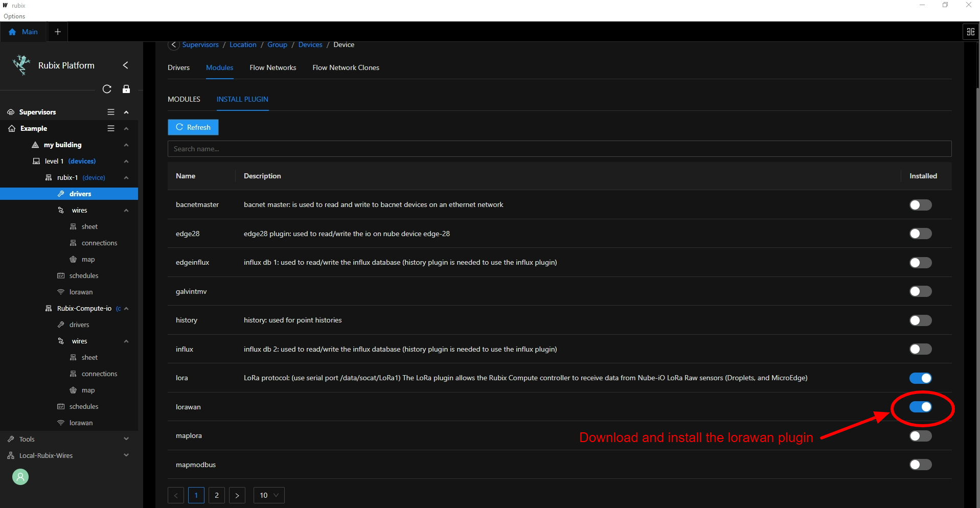The image size is (980, 508).
Task: Toggle history plugin installed switch
Action: pyautogui.click(x=921, y=320)
